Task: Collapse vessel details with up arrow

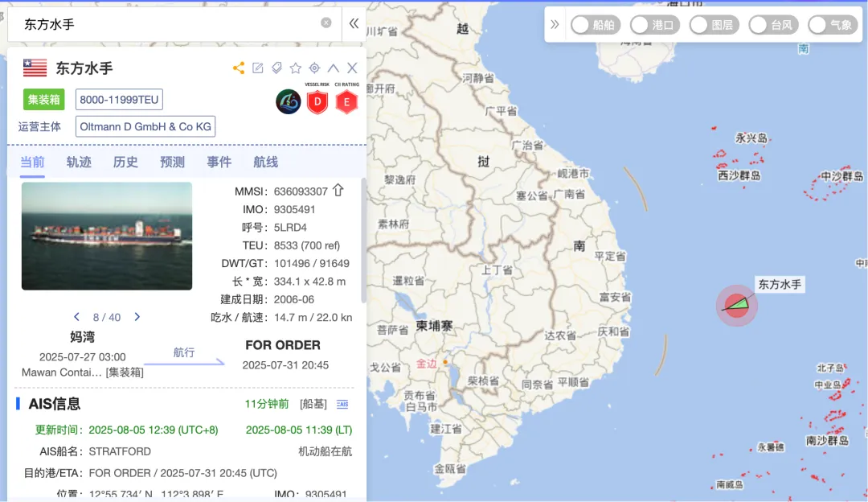Action: click(334, 68)
